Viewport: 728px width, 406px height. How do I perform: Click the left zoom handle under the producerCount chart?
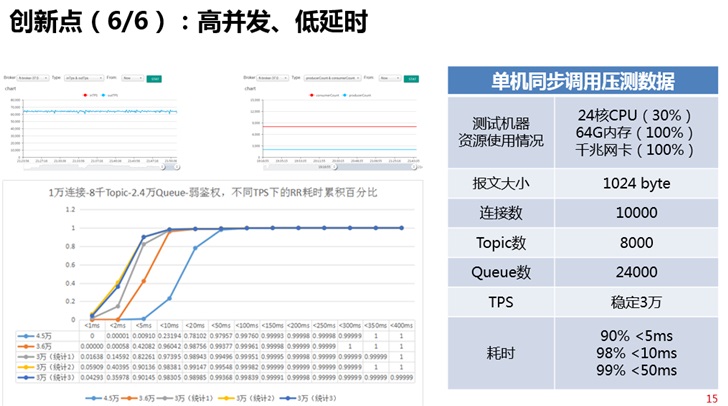(334, 167)
